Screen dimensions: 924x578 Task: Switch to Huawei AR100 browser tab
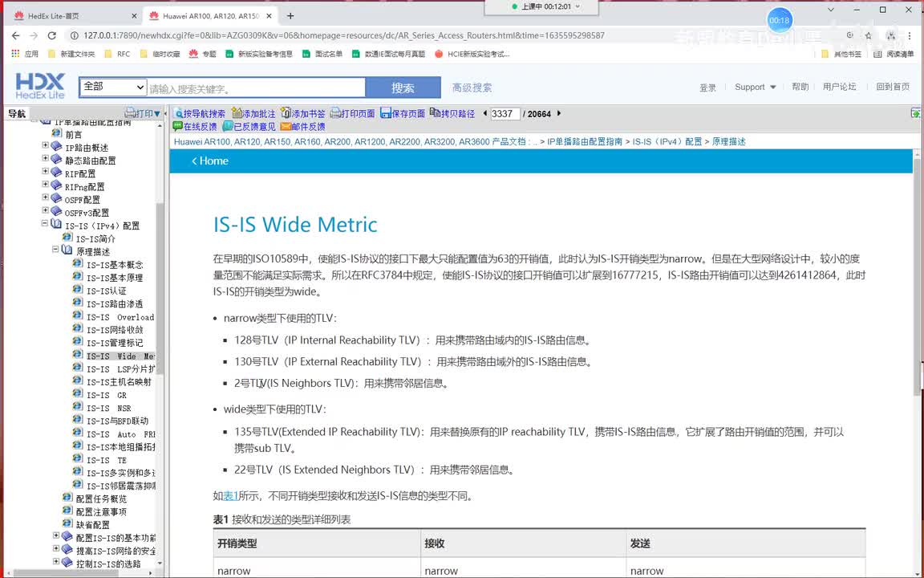[210, 16]
